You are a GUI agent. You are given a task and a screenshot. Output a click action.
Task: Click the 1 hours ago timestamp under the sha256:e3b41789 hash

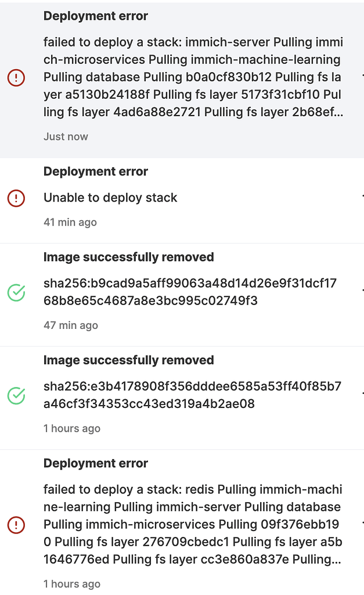[72, 428]
